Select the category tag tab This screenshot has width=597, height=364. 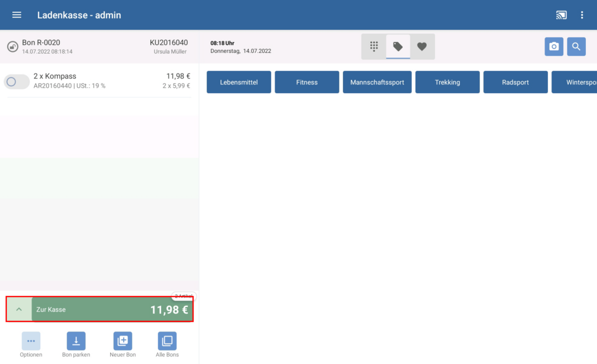[x=398, y=47]
